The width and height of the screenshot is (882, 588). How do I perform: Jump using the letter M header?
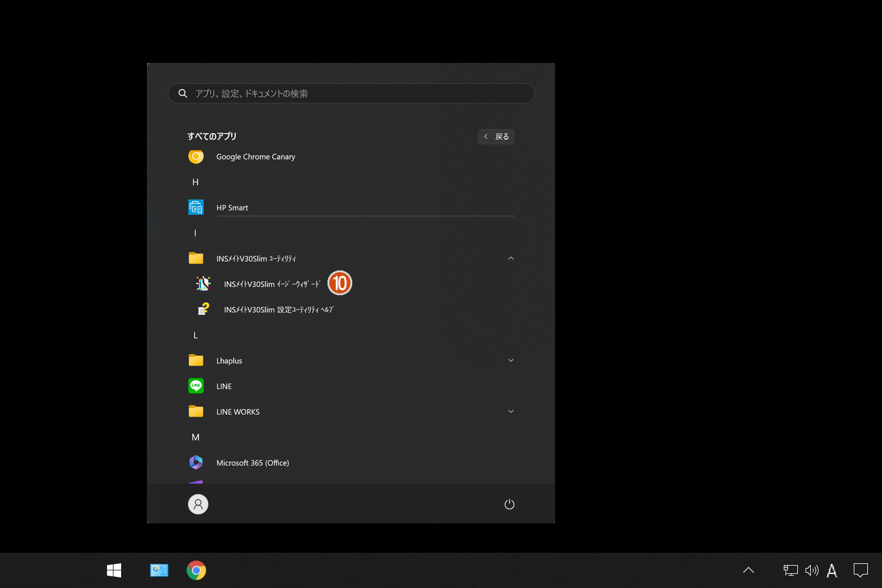click(x=195, y=437)
